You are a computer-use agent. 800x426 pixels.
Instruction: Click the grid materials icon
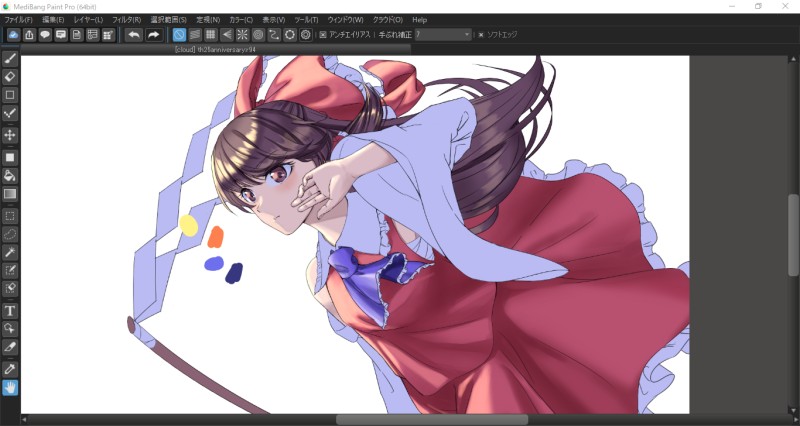tap(108, 35)
